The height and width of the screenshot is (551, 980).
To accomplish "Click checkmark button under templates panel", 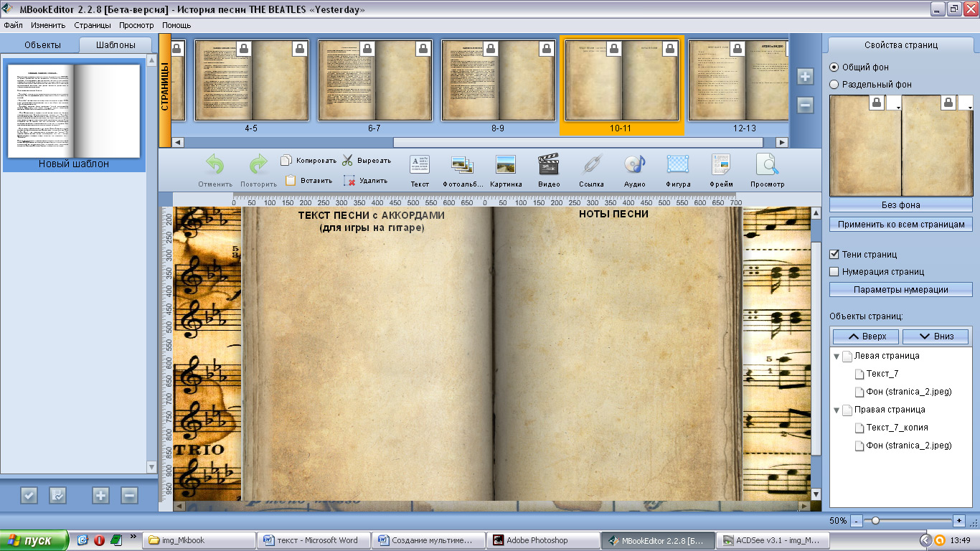I will tap(29, 495).
